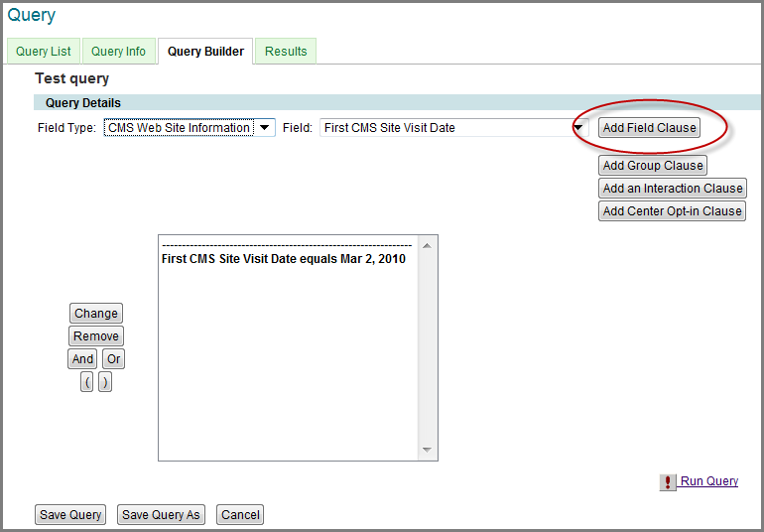The image size is (764, 532).
Task: Insert an And operator
Action: tap(82, 359)
